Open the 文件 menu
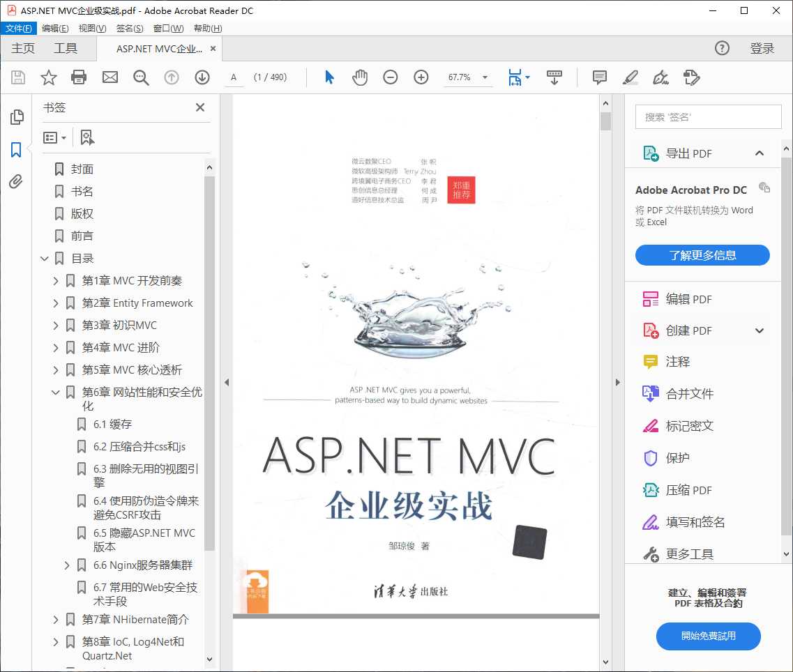The width and height of the screenshot is (793, 672). (19, 28)
